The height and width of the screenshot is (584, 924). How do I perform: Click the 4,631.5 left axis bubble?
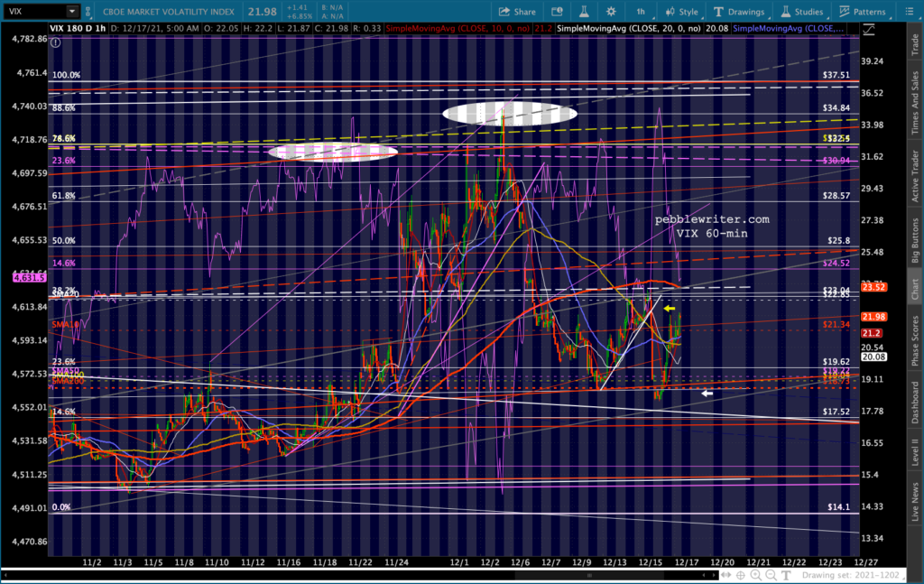(29, 277)
